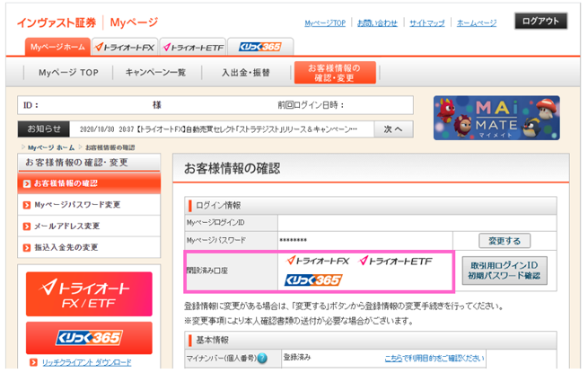Viewport: 588px width, 373px height.
Task: Open the Myページホーム tab
Action: coord(57,47)
